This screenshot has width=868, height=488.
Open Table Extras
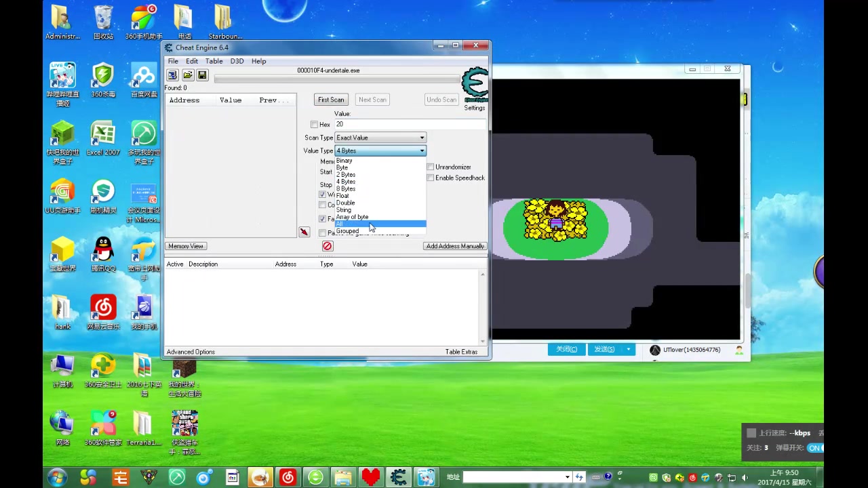tap(461, 352)
